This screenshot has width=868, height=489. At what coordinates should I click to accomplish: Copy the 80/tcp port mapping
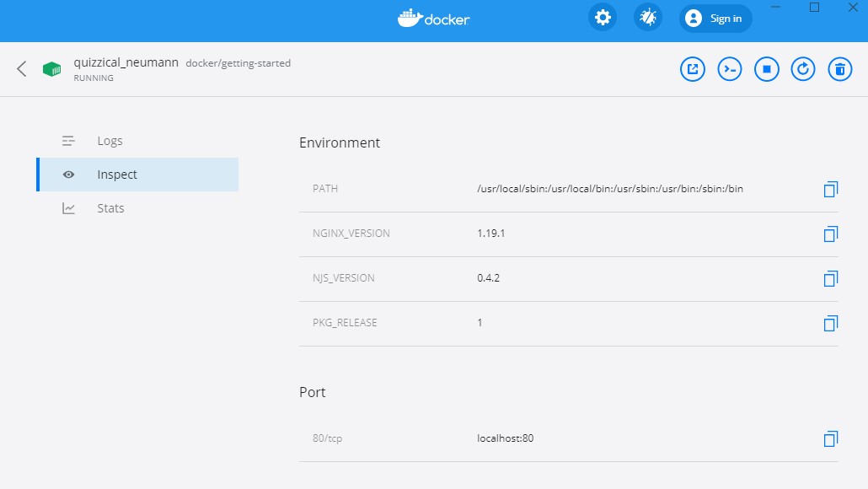(x=830, y=438)
